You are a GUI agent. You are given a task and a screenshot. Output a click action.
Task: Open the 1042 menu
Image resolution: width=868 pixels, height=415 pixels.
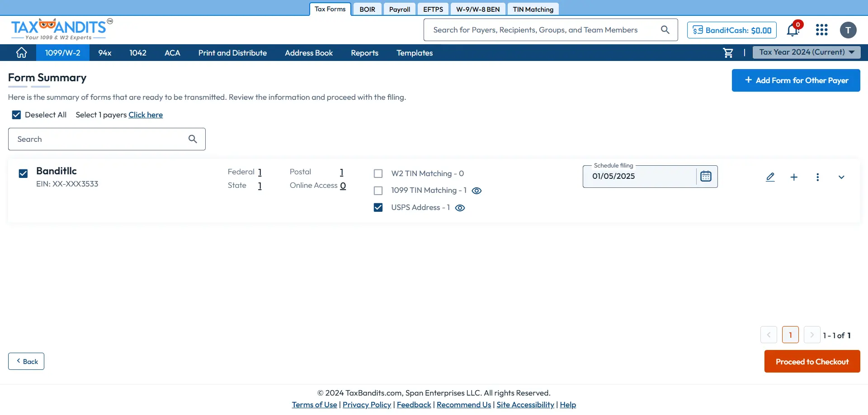click(x=138, y=53)
